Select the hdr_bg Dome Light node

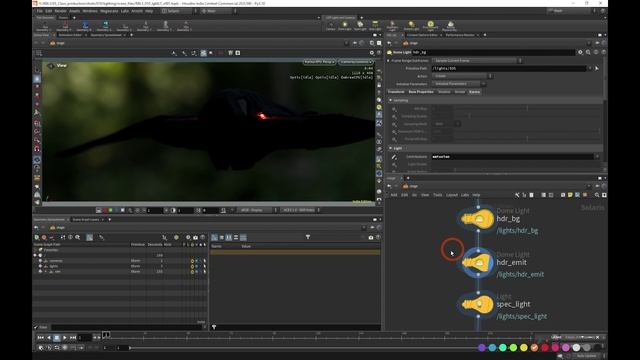(478, 219)
